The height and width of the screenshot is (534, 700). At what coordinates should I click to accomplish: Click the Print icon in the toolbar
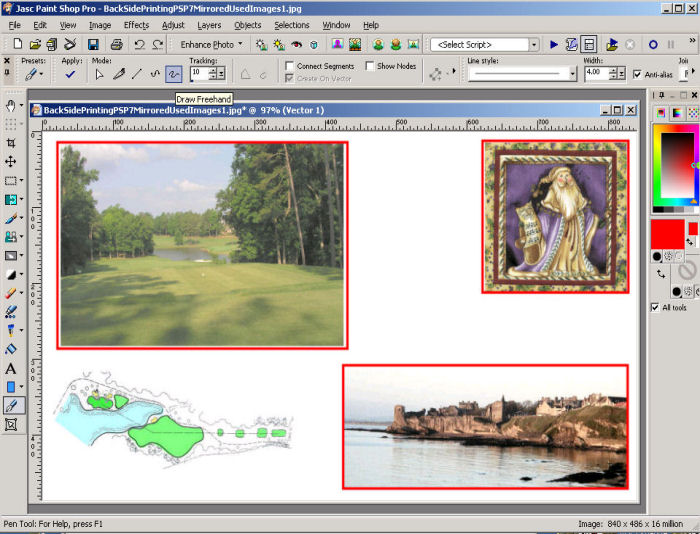pos(116,45)
